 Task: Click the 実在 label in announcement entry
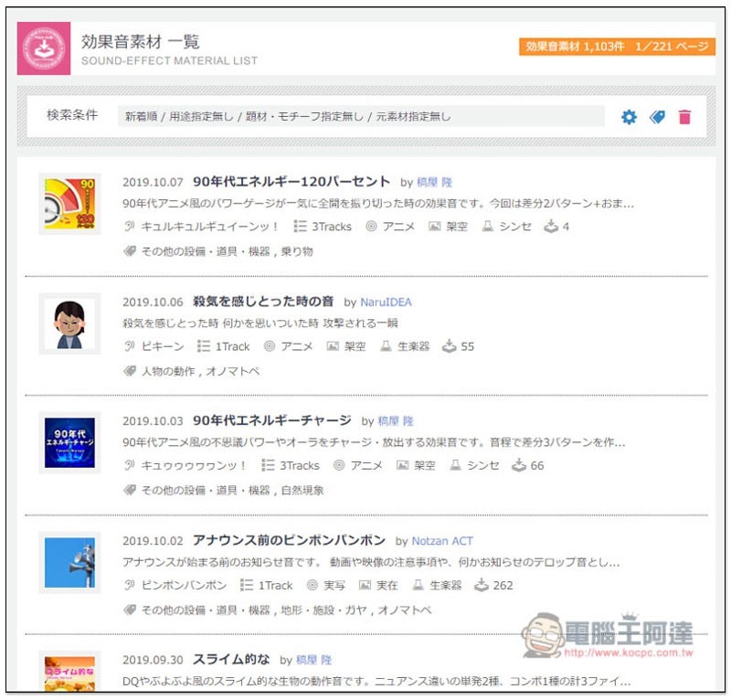point(387,585)
